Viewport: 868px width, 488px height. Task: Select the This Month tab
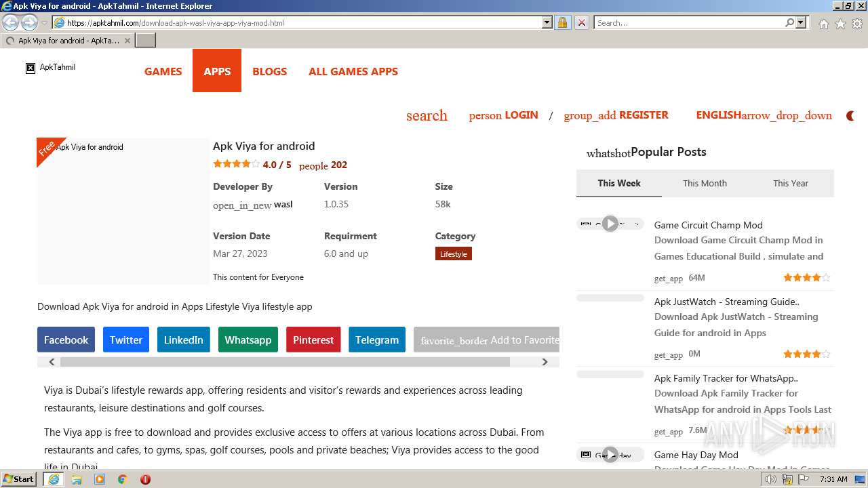[x=705, y=183]
